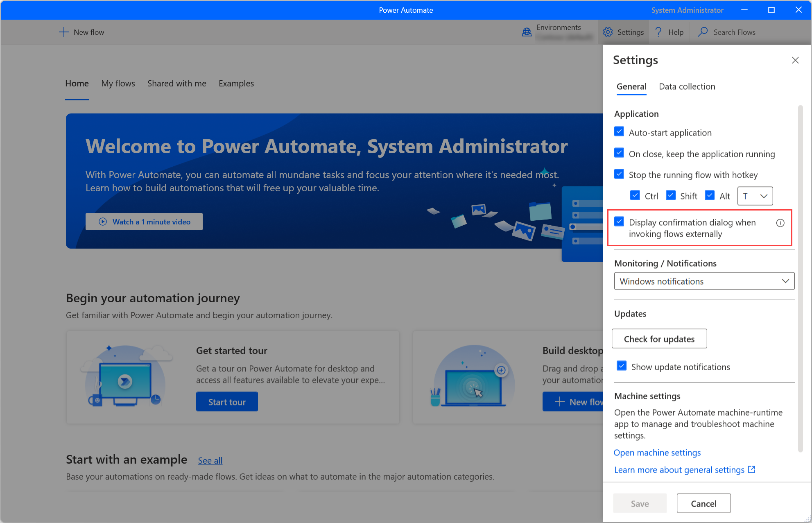This screenshot has width=812, height=523.
Task: Open the Environments selector
Action: coord(556,32)
